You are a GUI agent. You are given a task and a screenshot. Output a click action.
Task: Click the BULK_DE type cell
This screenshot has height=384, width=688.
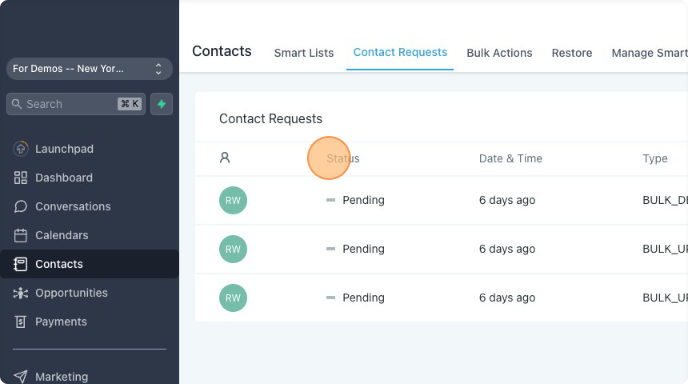click(665, 200)
